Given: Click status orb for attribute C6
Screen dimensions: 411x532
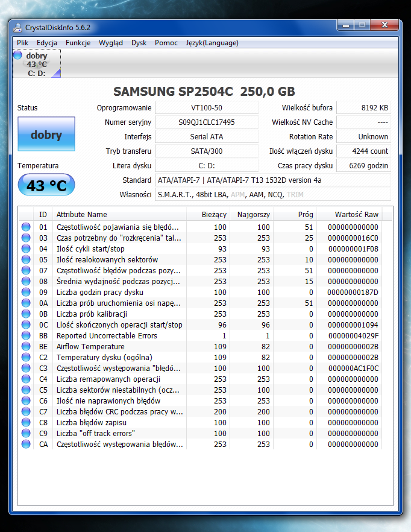Looking at the screenshot, I should tap(26, 401).
